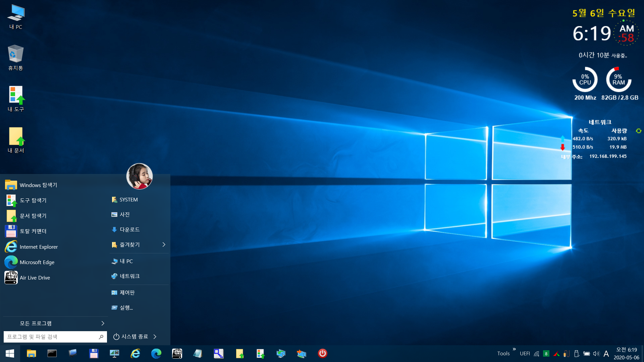Open 즐겨찾기 in Start menu
The width and height of the screenshot is (644, 362).
[139, 245]
